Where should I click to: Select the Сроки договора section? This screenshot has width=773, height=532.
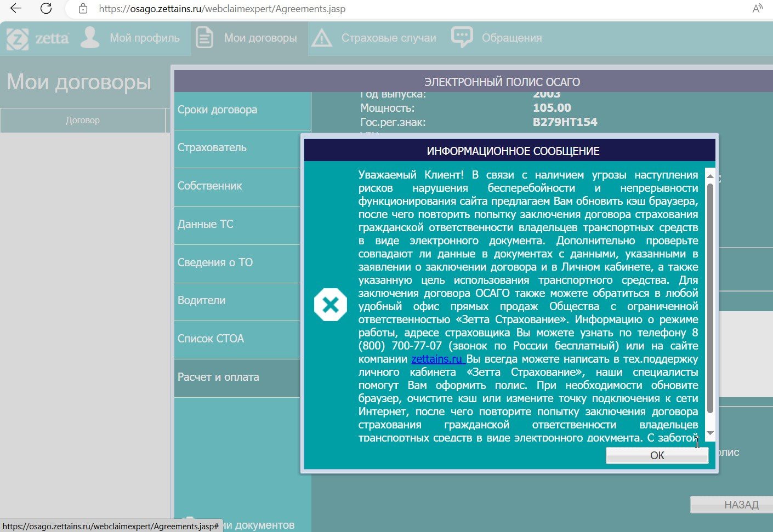(242, 110)
